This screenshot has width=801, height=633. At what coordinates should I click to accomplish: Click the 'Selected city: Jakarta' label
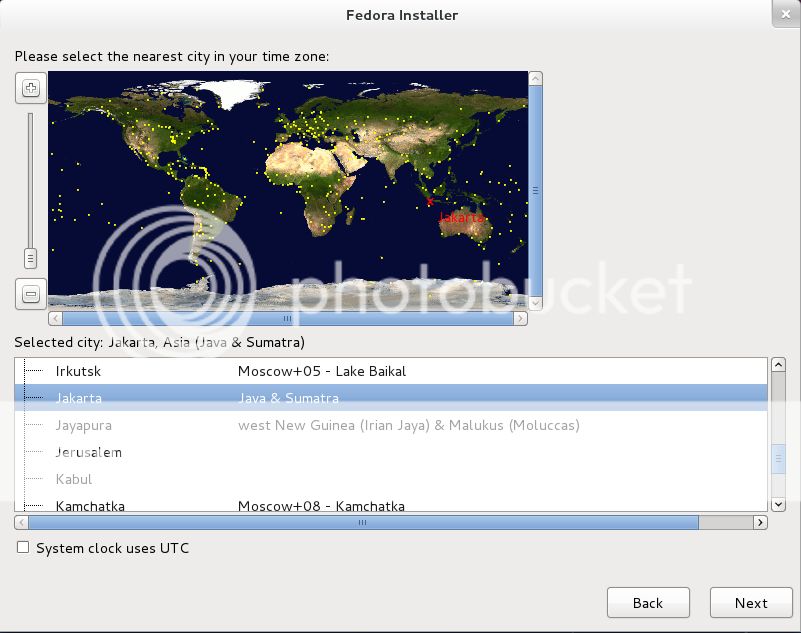tap(159, 342)
